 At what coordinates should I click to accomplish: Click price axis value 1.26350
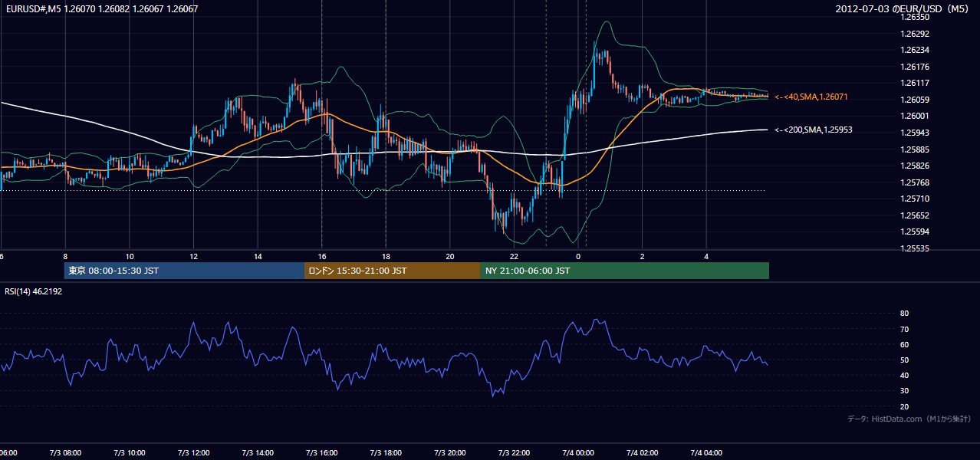click(915, 17)
